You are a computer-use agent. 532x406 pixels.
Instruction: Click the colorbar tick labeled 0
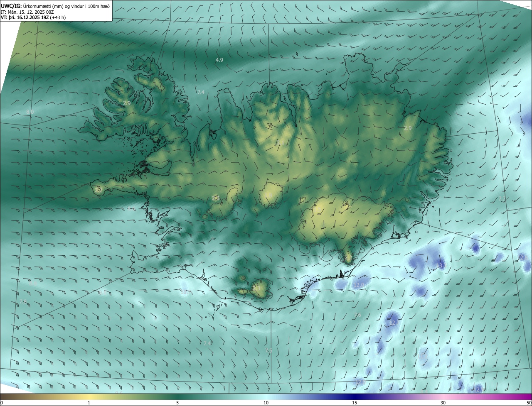(x=2, y=403)
